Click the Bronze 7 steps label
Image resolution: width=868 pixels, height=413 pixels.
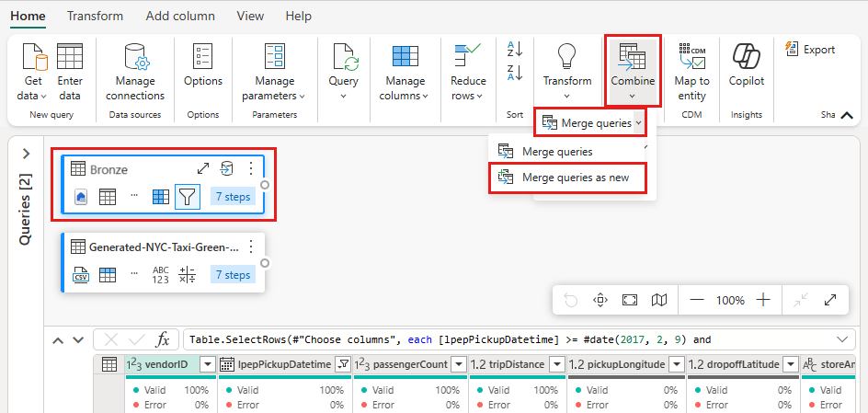233,197
